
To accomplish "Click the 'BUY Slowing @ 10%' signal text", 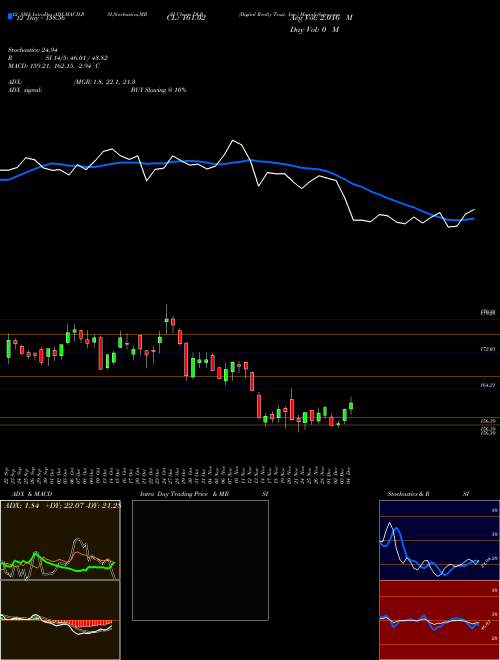I will click(158, 90).
